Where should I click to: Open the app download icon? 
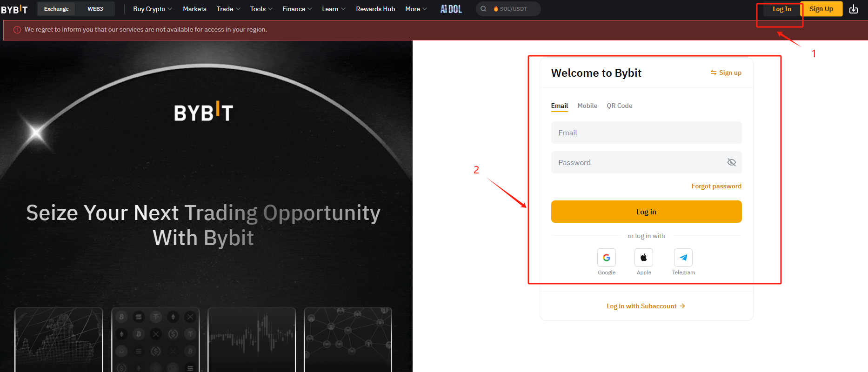(x=854, y=9)
